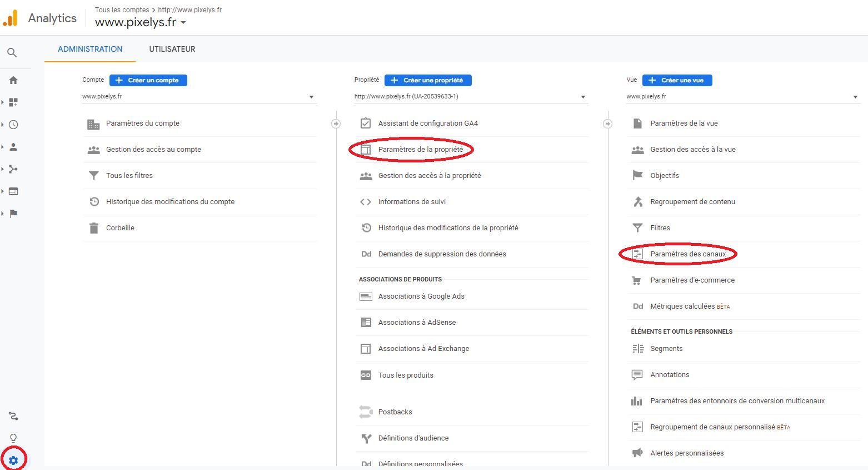Click the checkbox icon for Assistant de configuration GA4
868x470 pixels.
tap(366, 123)
